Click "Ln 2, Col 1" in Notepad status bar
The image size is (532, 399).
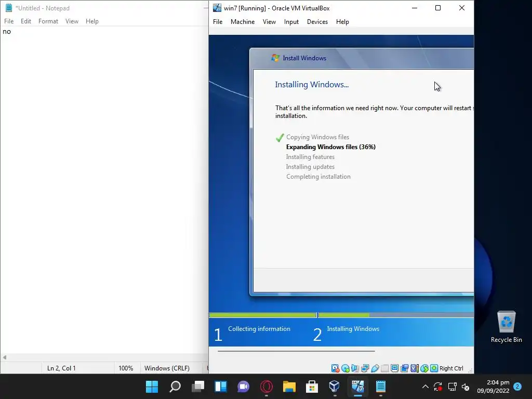pos(61,368)
